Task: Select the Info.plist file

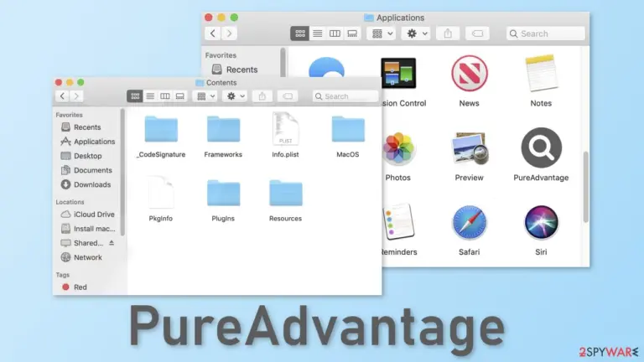Action: [285, 128]
